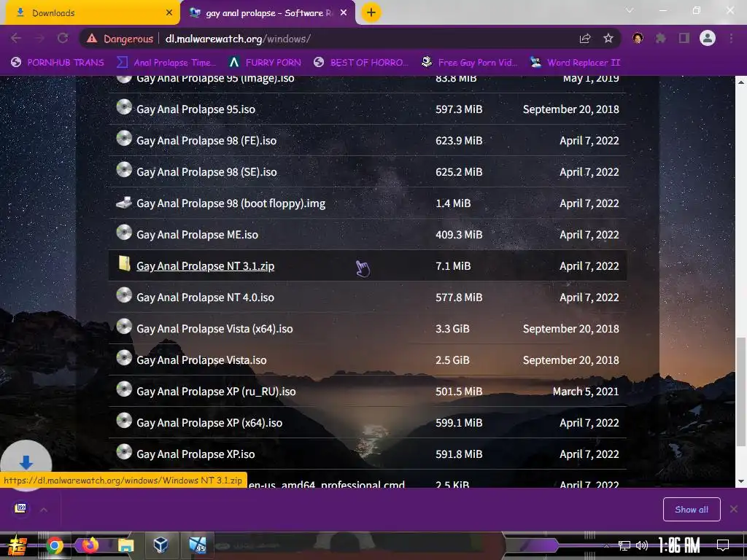This screenshot has width=747, height=560.
Task: Click the zip folder icon for NT 3.1.zip
Action: [x=124, y=263]
